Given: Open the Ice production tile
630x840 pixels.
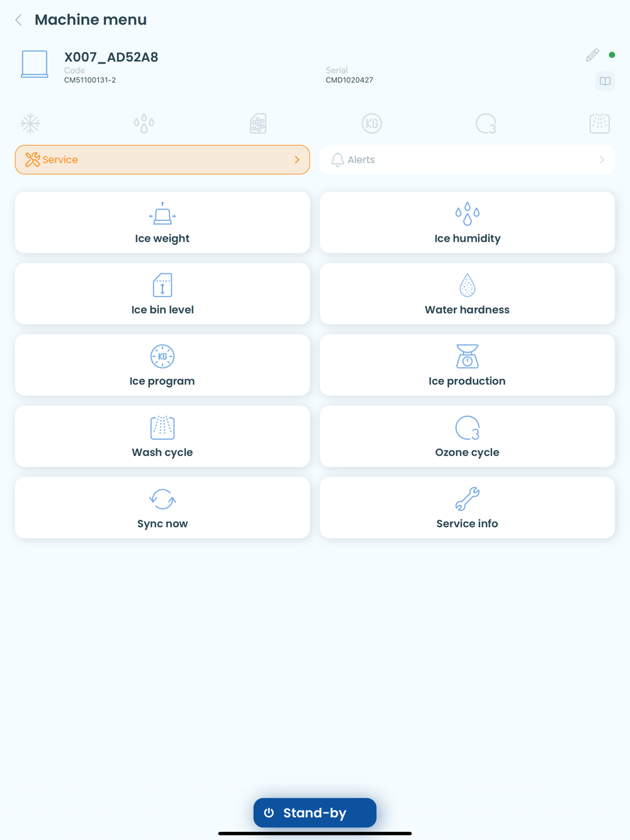Looking at the screenshot, I should point(467,365).
